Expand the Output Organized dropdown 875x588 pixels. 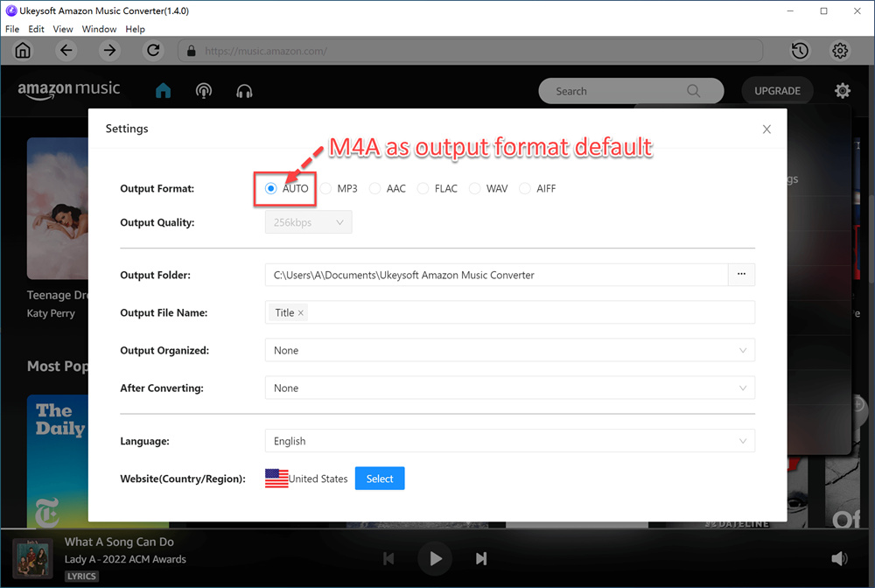coord(509,350)
